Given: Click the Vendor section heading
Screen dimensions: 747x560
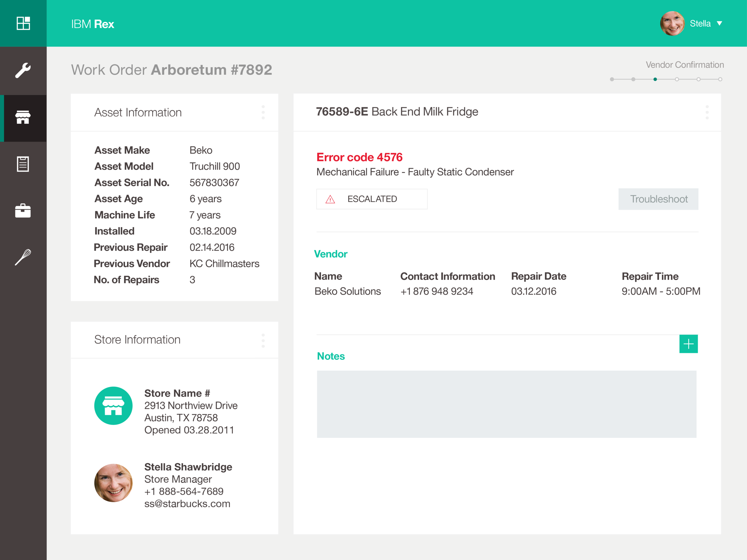Looking at the screenshot, I should pyautogui.click(x=331, y=254).
